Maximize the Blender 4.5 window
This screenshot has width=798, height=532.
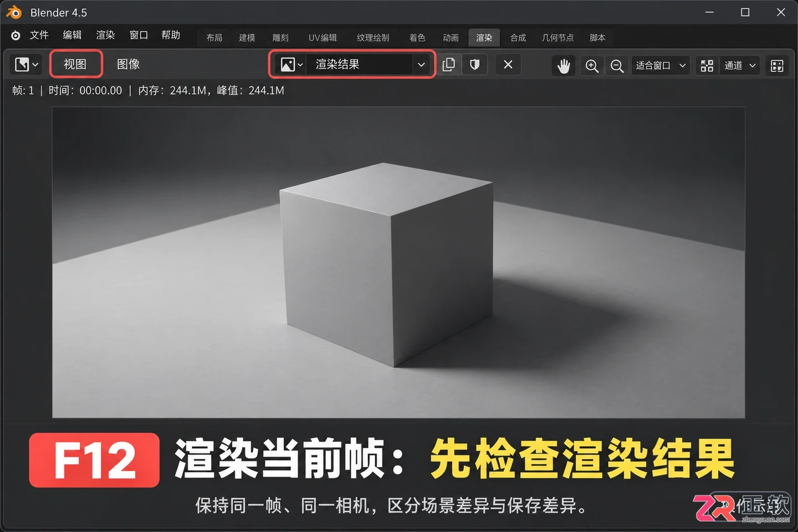click(x=745, y=12)
